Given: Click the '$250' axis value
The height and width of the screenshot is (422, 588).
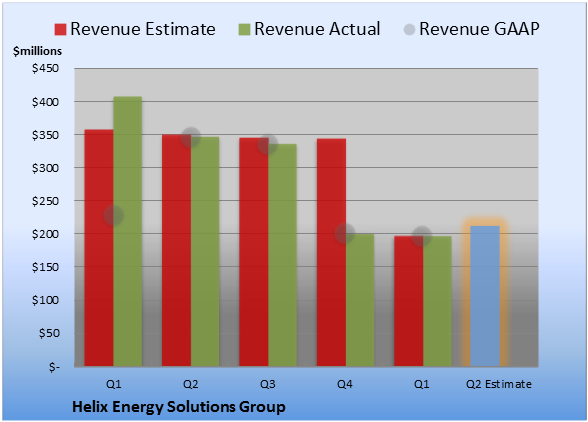Looking at the screenshot, I should click(x=45, y=201).
